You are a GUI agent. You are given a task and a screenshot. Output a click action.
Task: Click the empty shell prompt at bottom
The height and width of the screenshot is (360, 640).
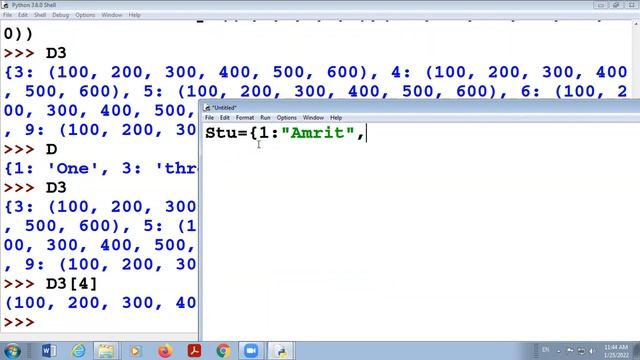click(19, 322)
